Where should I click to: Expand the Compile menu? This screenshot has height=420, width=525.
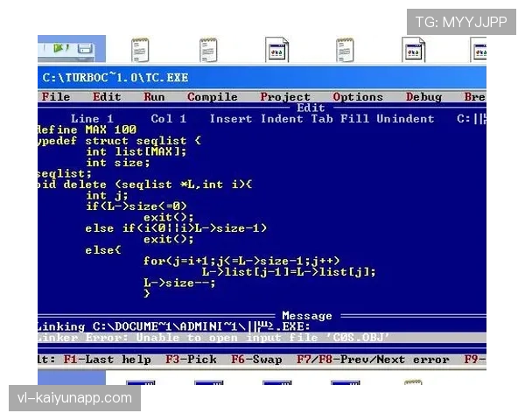212,97
